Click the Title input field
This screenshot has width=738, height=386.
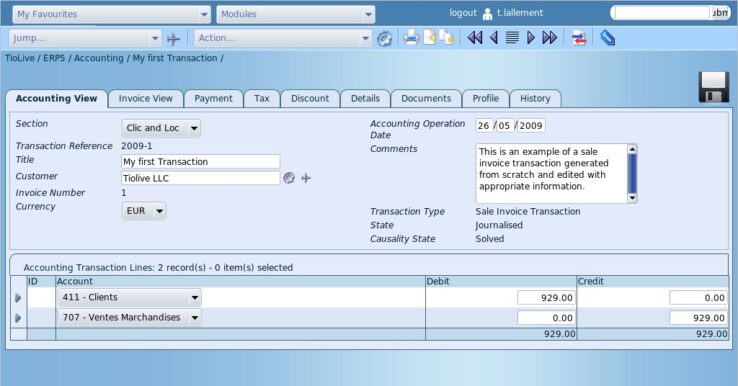coord(201,161)
